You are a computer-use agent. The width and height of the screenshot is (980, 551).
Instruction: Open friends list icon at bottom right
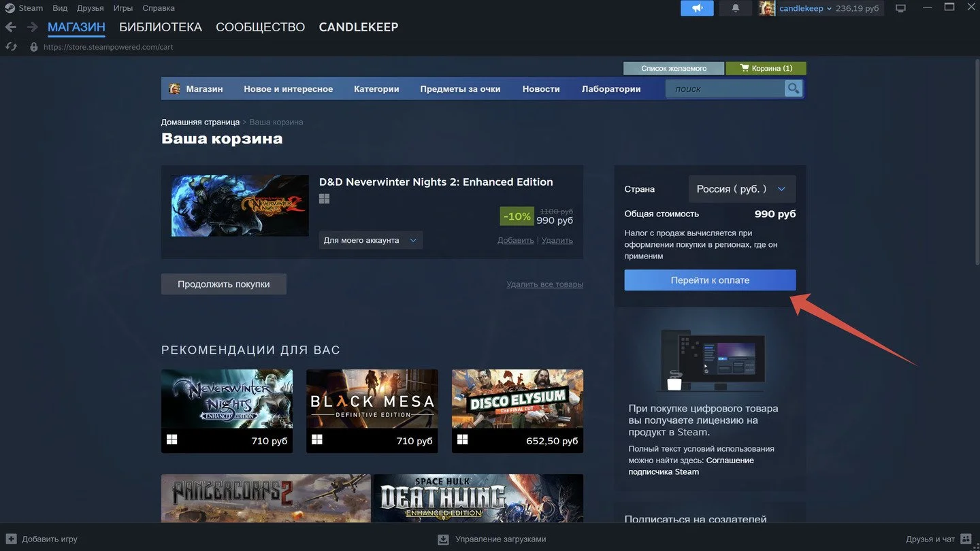966,539
